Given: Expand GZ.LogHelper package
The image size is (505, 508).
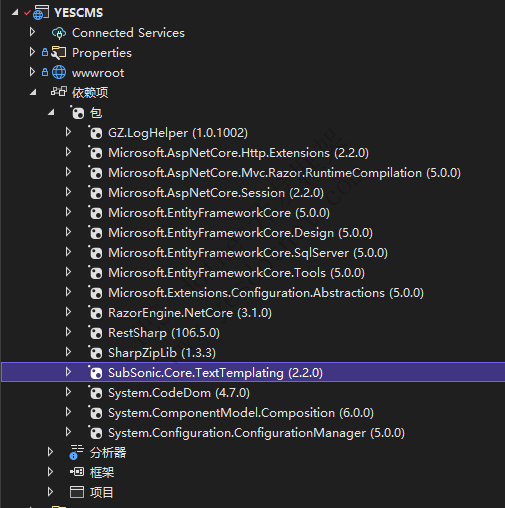Looking at the screenshot, I should coord(68,132).
